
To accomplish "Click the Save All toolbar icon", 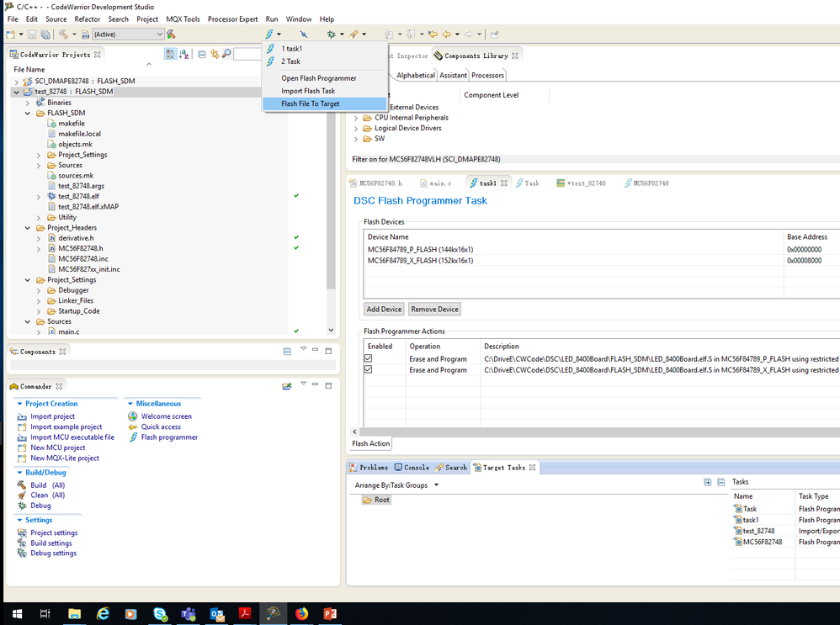I will coord(45,34).
